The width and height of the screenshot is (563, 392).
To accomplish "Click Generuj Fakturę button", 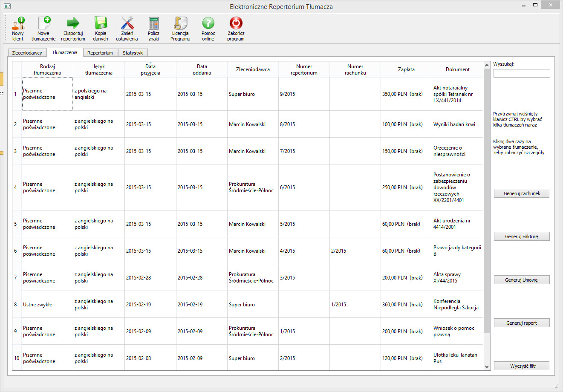I will tap(522, 236).
